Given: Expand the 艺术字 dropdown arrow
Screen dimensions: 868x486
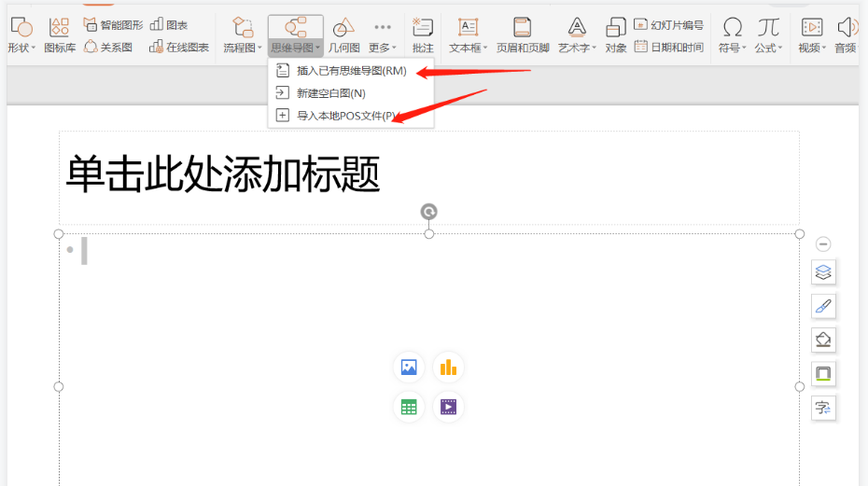Looking at the screenshot, I should pos(594,49).
